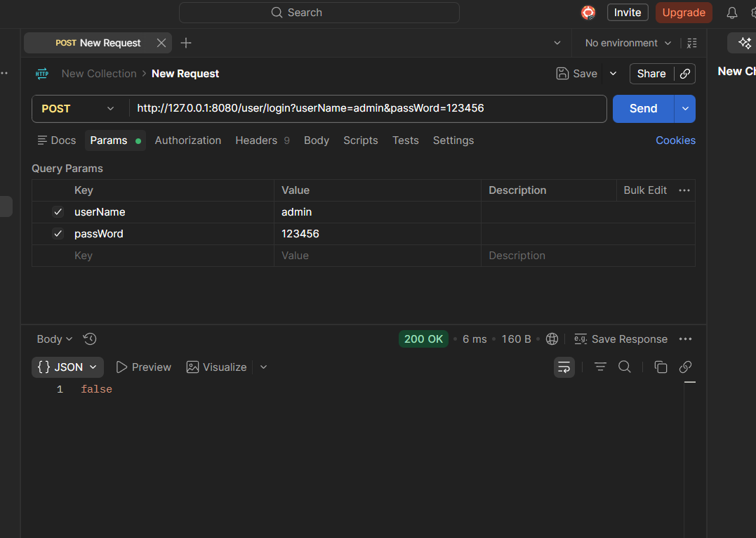Image resolution: width=756 pixels, height=538 pixels.
Task: Click the empty Description cell in last row
Action: tap(588, 256)
